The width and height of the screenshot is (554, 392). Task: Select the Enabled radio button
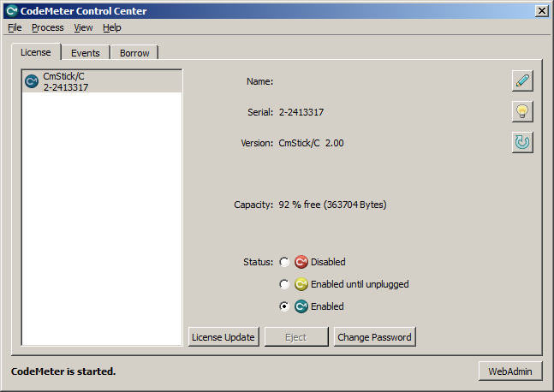click(284, 306)
